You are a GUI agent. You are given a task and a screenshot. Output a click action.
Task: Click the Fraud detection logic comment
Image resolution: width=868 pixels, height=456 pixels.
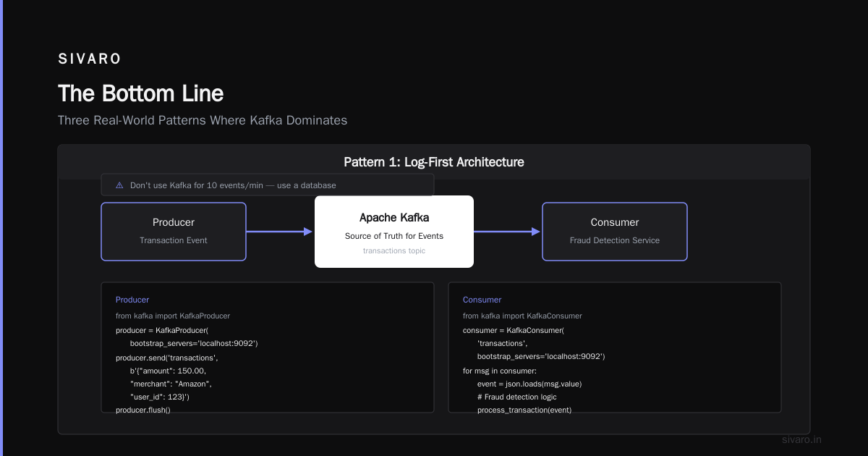517,397
